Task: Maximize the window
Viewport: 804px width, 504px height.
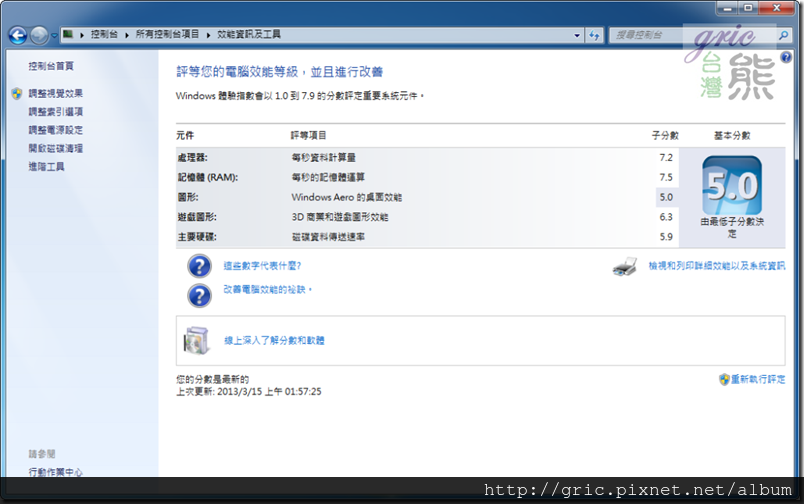Action: pyautogui.click(x=748, y=8)
